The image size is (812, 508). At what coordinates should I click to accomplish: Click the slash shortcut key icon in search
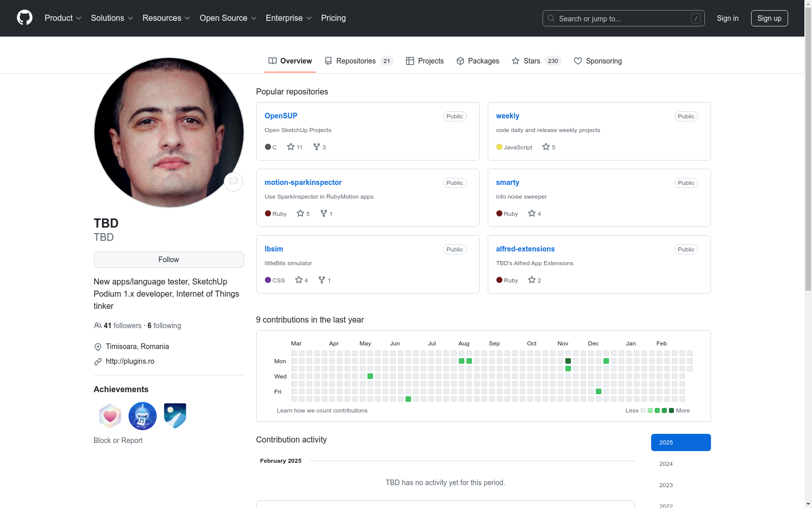coord(696,18)
